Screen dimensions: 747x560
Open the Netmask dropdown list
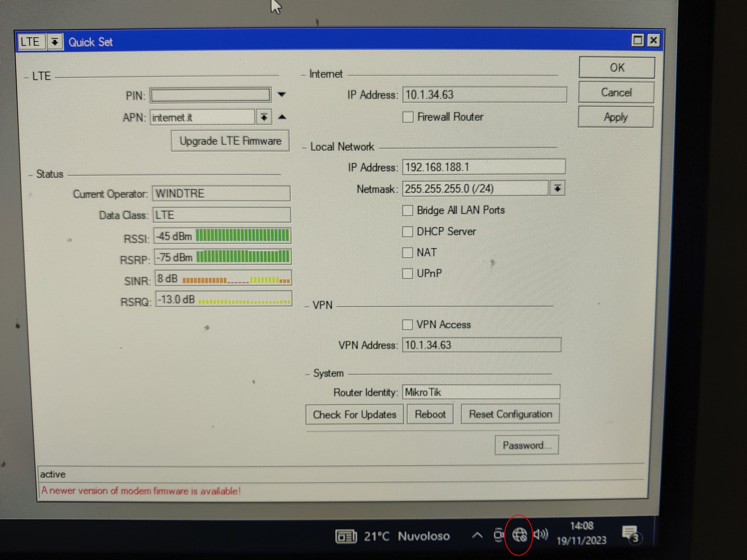557,189
